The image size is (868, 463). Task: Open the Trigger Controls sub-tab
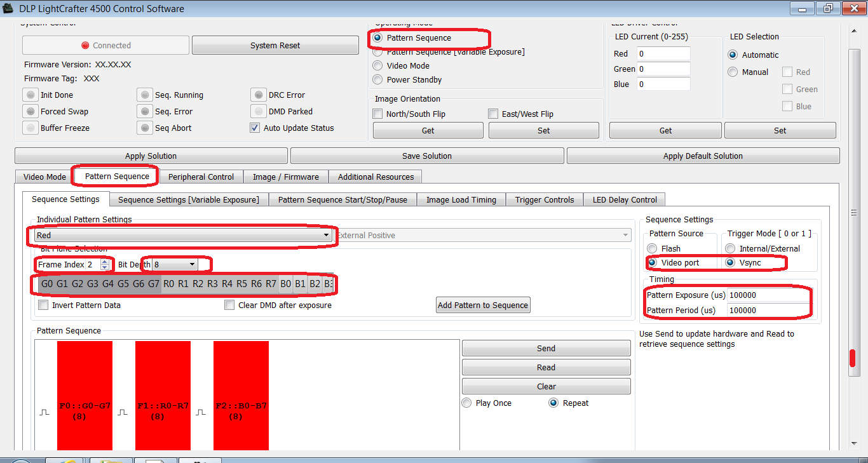click(545, 200)
